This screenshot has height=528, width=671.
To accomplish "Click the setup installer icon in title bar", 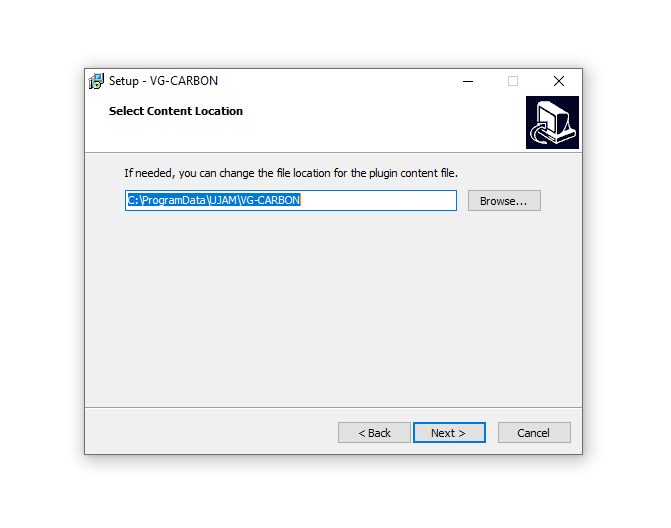I will click(x=96, y=81).
